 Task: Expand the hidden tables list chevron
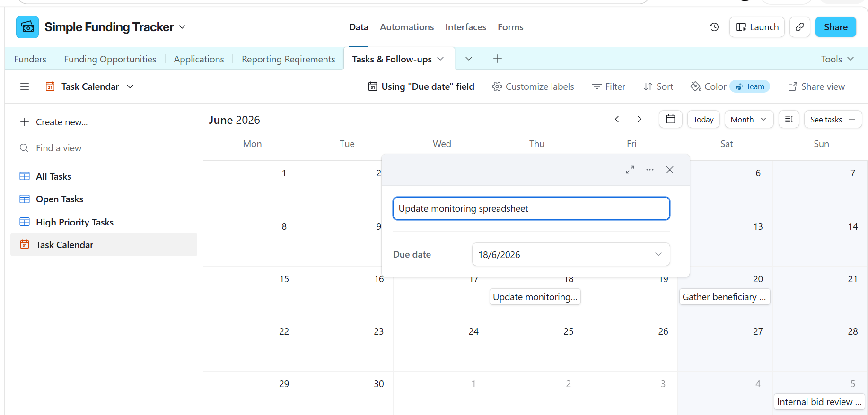pyautogui.click(x=469, y=59)
